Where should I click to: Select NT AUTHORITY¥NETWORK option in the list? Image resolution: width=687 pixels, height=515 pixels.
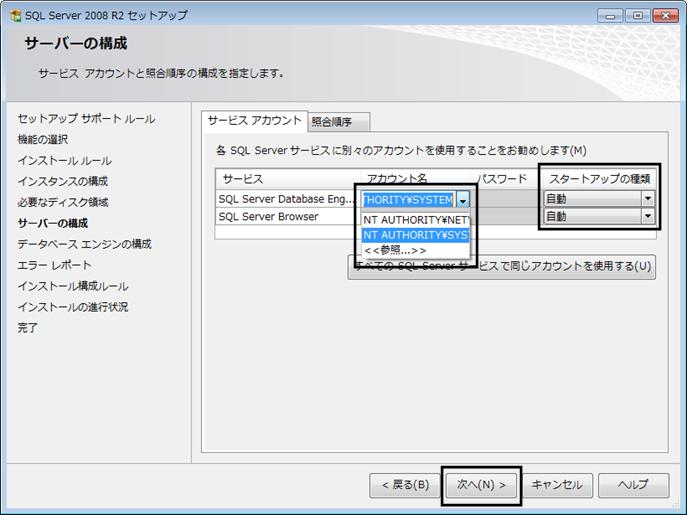click(x=416, y=220)
